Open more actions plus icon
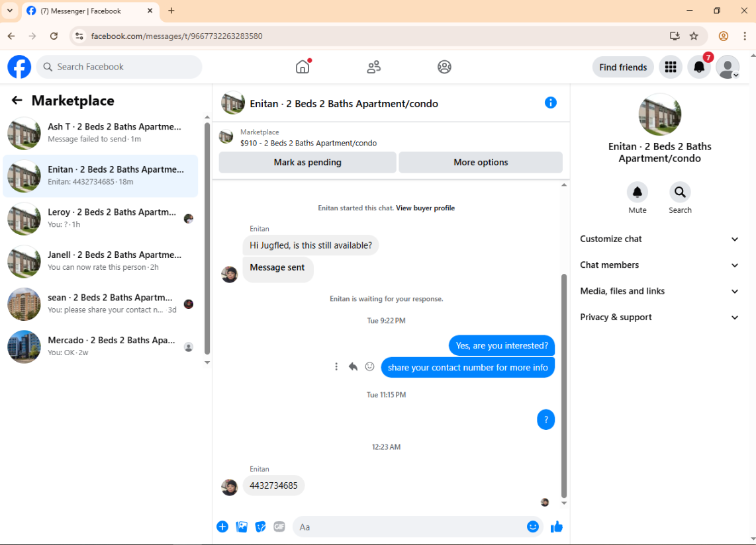The height and width of the screenshot is (545, 756). click(222, 526)
